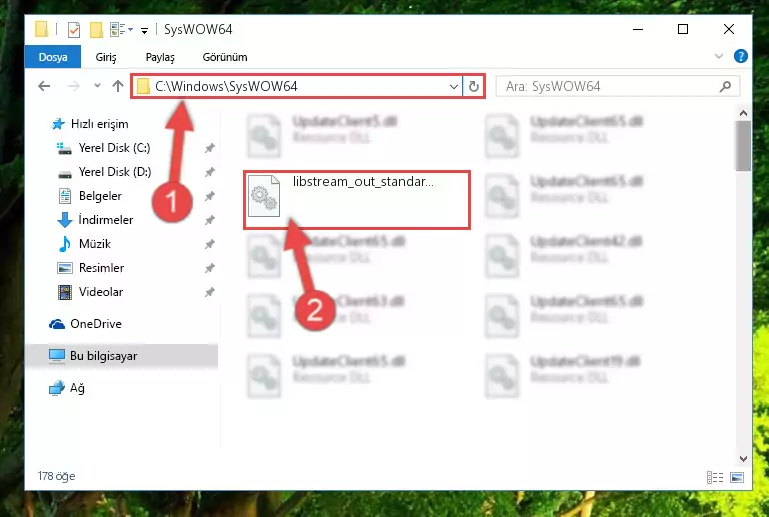Click the address bar path C:\Windows\SysWOW64

[226, 86]
